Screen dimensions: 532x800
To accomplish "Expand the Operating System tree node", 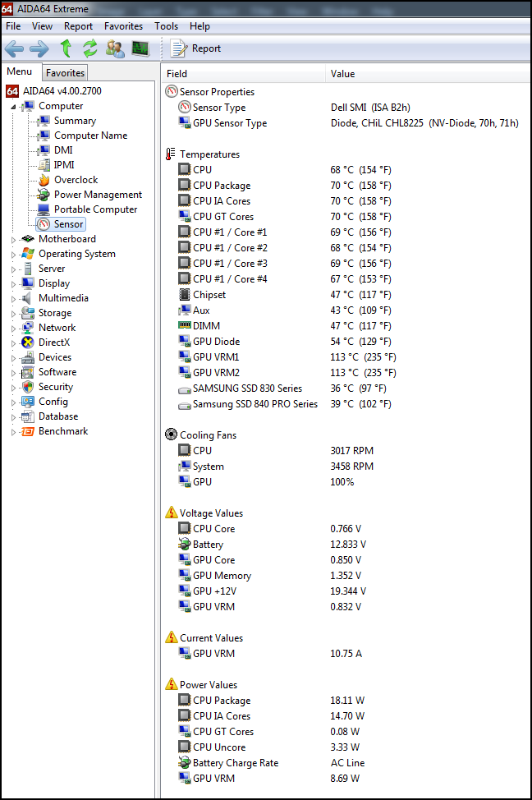I will tap(13, 254).
